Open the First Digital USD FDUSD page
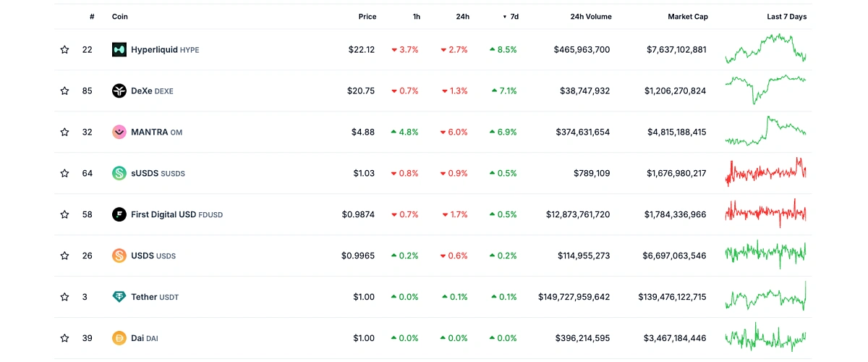Viewport: 868px width, 362px height. pos(176,215)
